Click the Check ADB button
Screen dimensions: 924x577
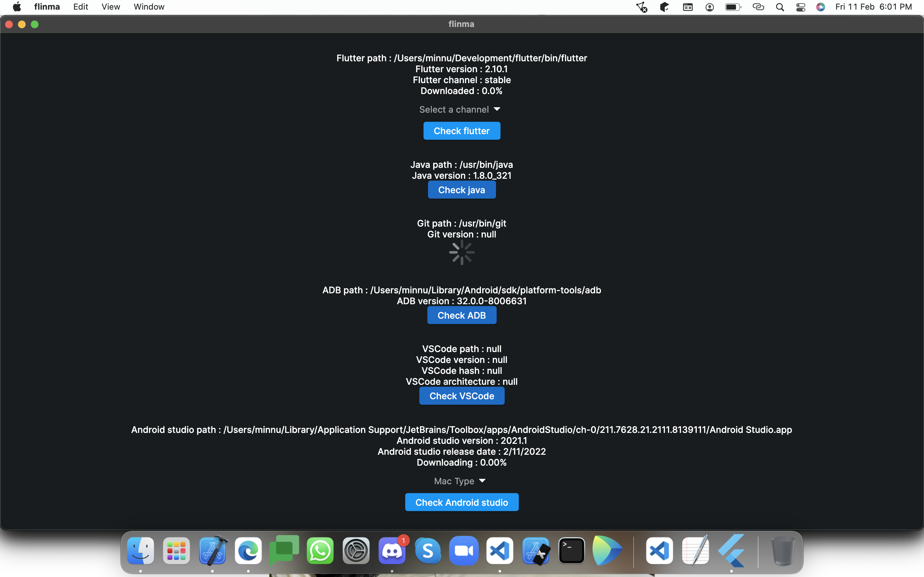click(462, 315)
